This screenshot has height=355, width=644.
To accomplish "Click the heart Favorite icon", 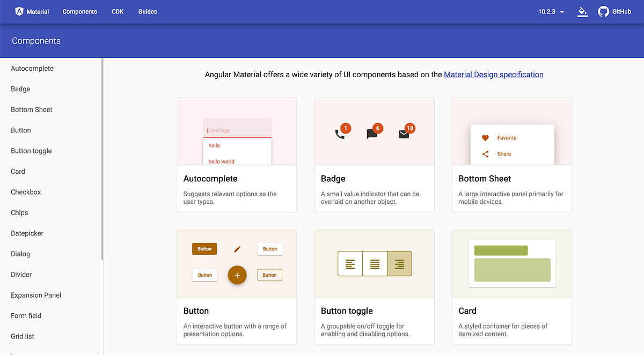I will click(x=485, y=138).
